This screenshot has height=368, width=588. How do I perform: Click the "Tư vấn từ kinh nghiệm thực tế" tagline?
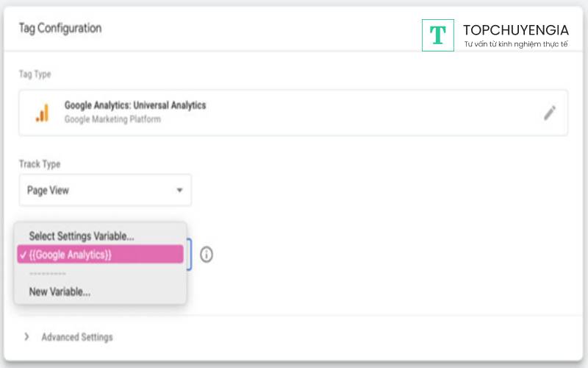[516, 45]
